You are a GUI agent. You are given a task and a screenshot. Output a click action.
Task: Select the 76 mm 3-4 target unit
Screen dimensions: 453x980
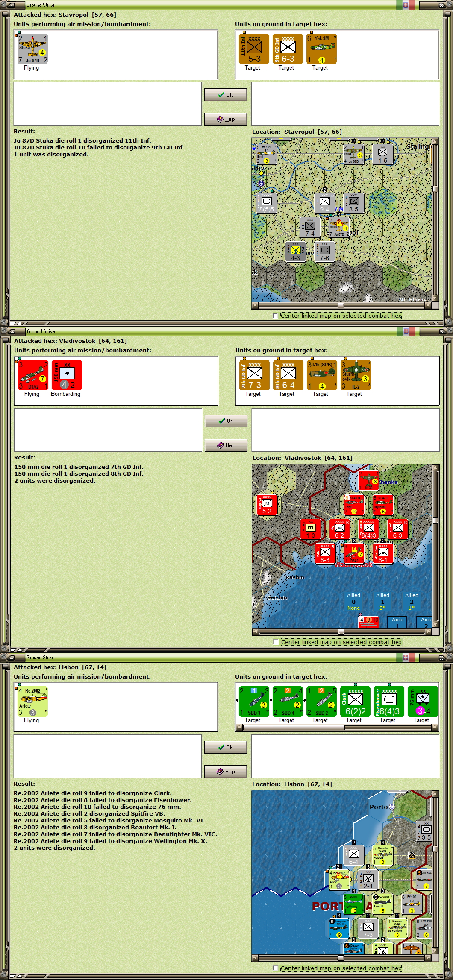click(x=423, y=702)
